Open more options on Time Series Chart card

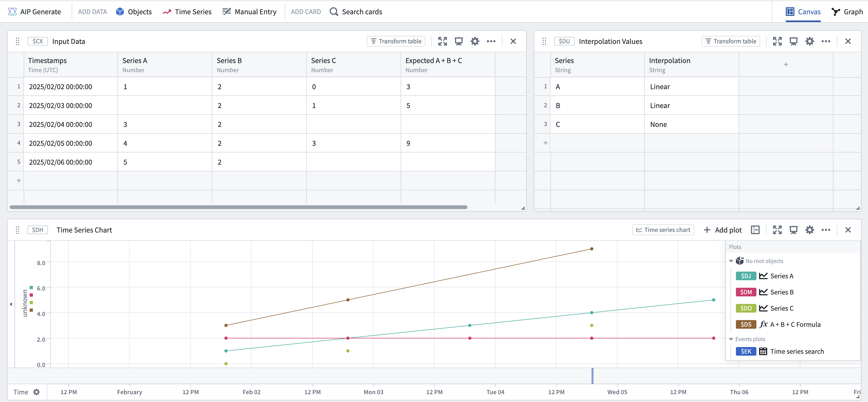tap(825, 230)
